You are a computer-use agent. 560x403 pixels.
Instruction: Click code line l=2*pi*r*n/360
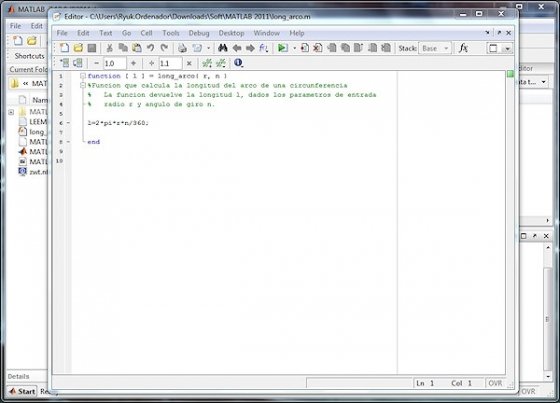coord(118,123)
